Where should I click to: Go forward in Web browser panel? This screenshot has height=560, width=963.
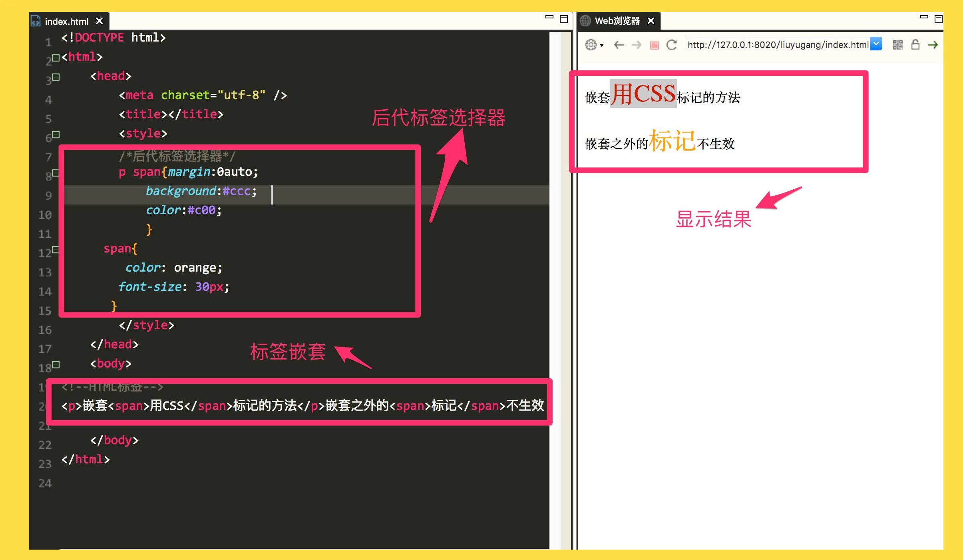637,45
